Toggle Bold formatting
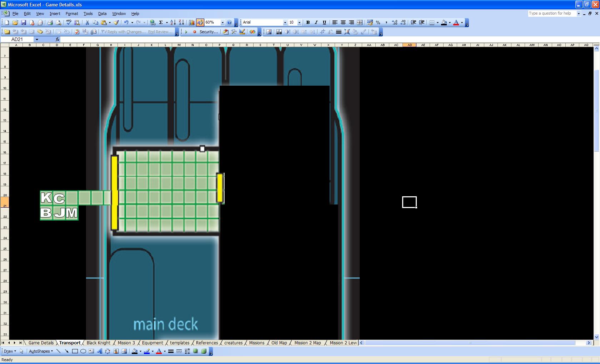This screenshot has height=364, width=600. click(x=308, y=22)
